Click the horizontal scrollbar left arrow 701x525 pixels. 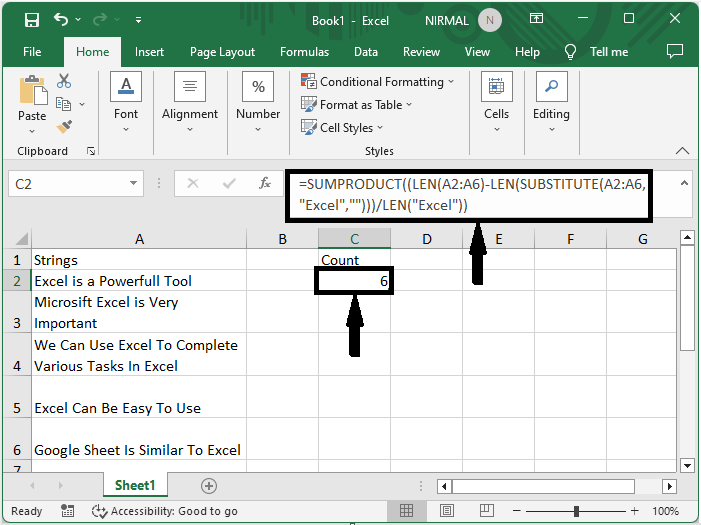pyautogui.click(x=444, y=486)
